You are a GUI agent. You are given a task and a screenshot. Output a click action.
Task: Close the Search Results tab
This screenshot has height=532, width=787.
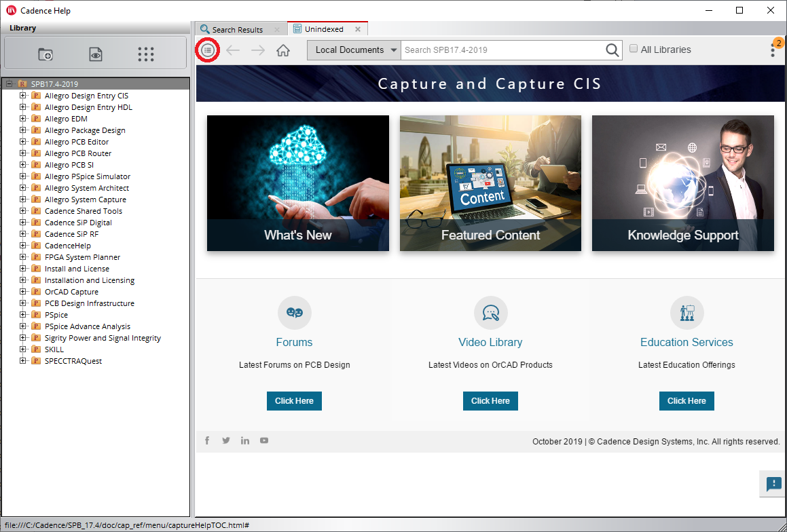click(276, 30)
